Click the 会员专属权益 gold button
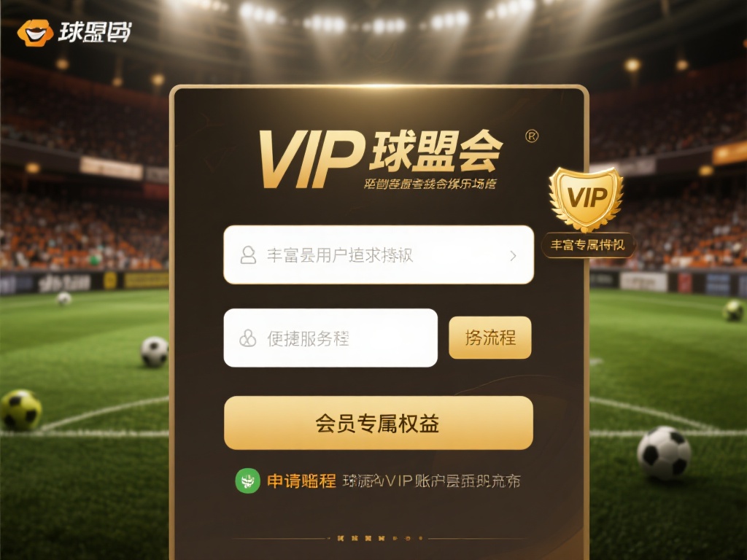Viewport: 747px width, 560px height. pos(379,423)
